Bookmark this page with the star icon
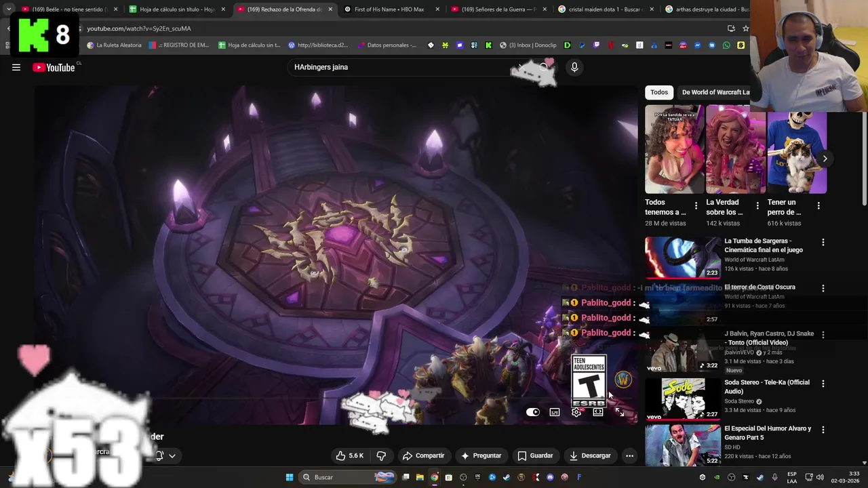 [746, 28]
